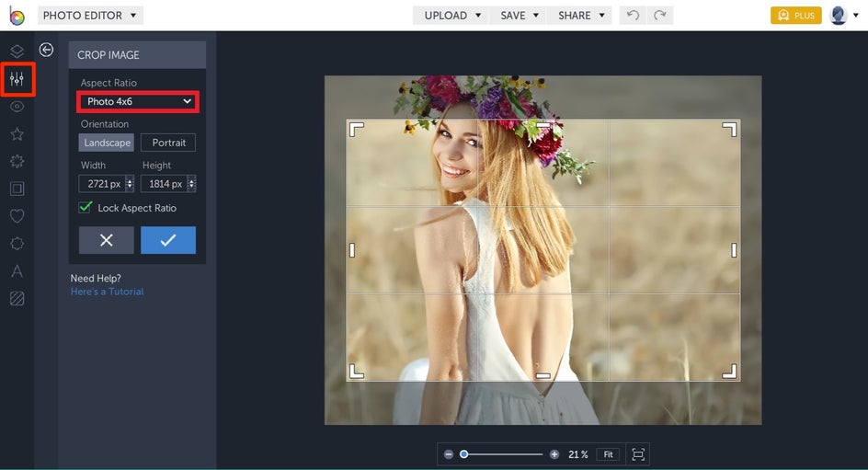This screenshot has width=868, height=470.
Task: Click inside the crop area on photo
Action: coord(543,250)
